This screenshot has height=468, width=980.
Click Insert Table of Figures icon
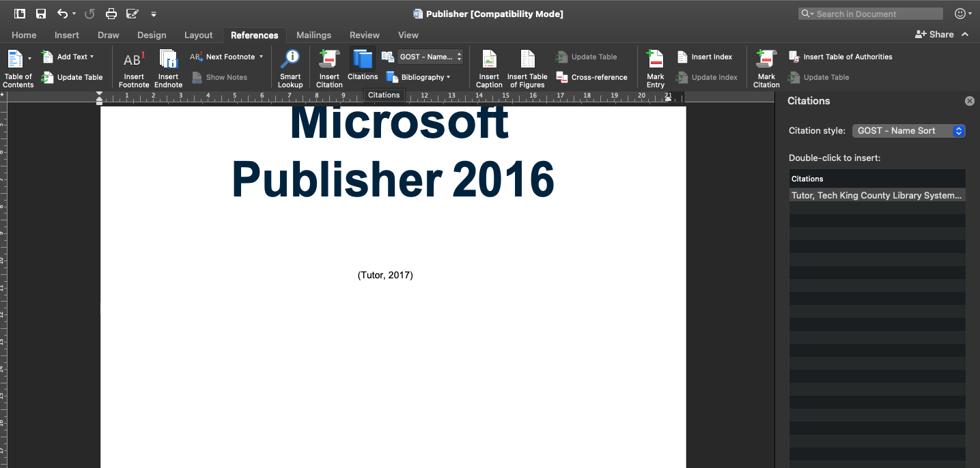[527, 59]
